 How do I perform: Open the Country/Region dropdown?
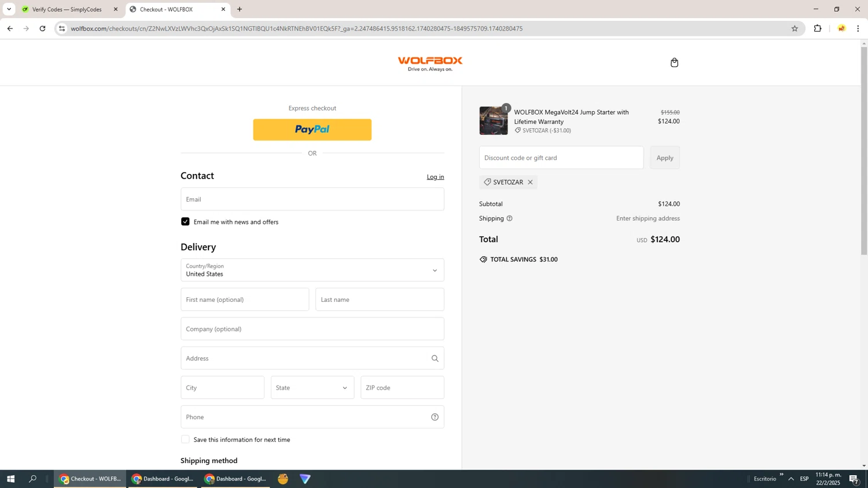coord(312,270)
